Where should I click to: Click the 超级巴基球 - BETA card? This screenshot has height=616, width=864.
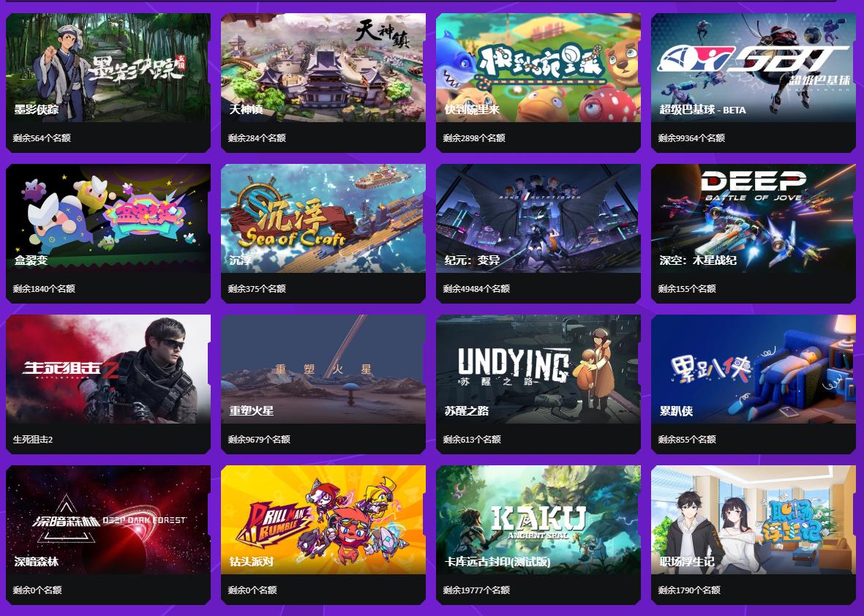(754, 83)
